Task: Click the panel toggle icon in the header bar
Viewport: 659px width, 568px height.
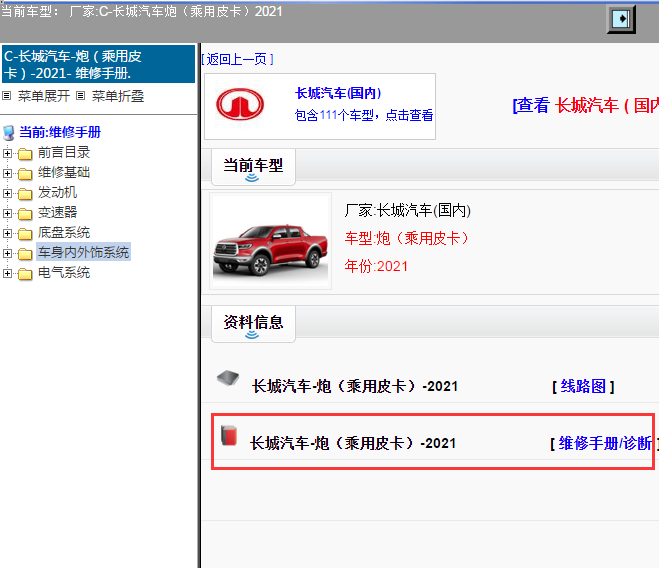Action: (621, 19)
